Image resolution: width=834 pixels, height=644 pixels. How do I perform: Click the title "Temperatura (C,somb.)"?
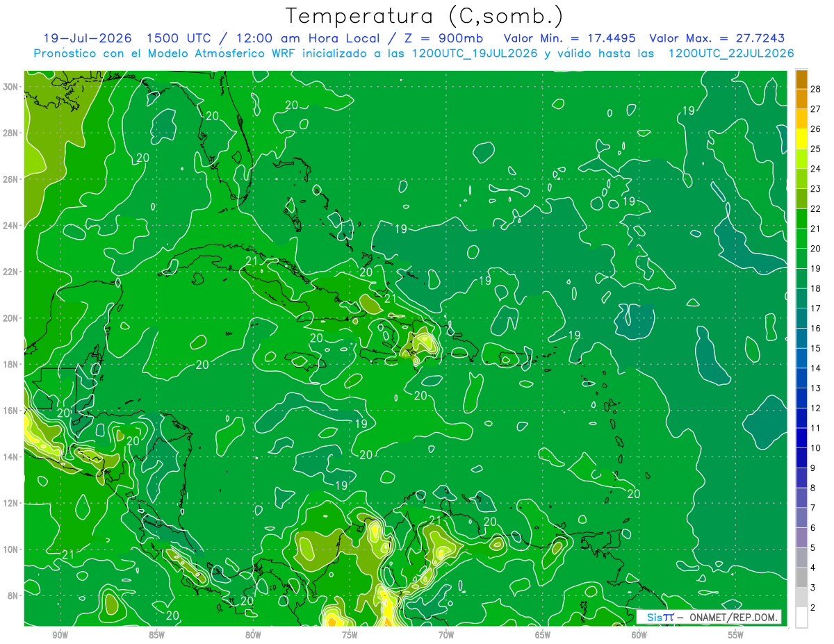click(x=425, y=16)
